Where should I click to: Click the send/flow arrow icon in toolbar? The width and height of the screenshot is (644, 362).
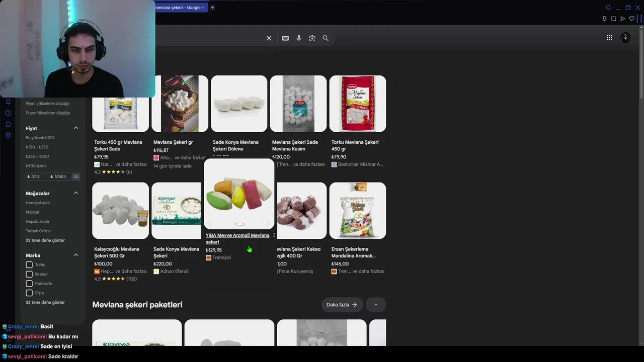[x=622, y=19]
